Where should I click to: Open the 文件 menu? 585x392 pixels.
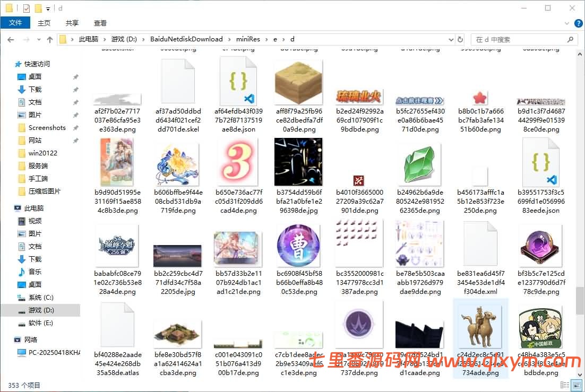15,23
